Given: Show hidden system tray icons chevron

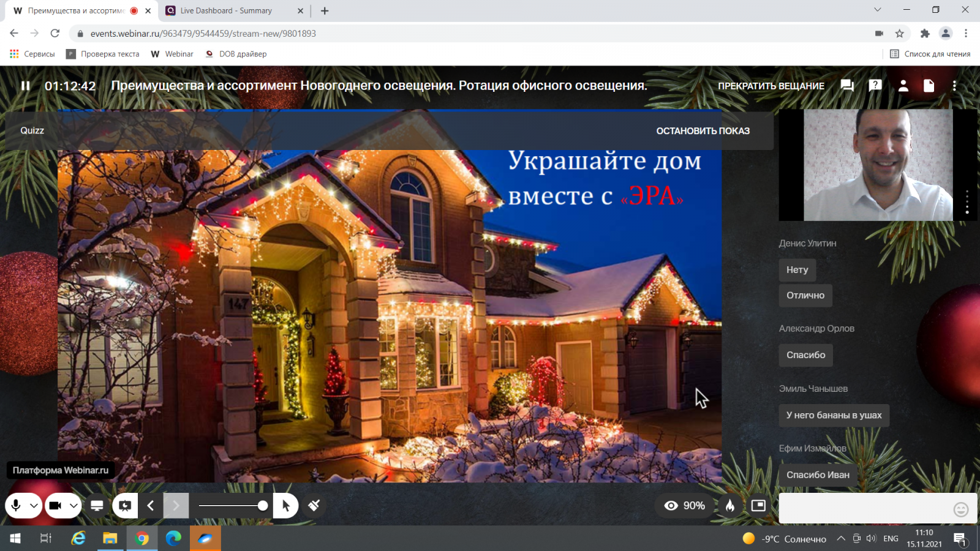Looking at the screenshot, I should point(841,539).
